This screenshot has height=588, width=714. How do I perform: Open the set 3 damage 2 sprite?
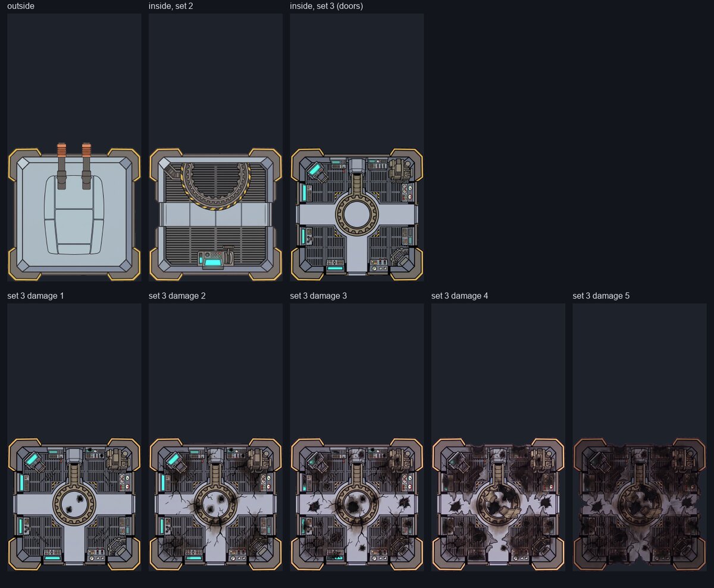[x=215, y=438]
